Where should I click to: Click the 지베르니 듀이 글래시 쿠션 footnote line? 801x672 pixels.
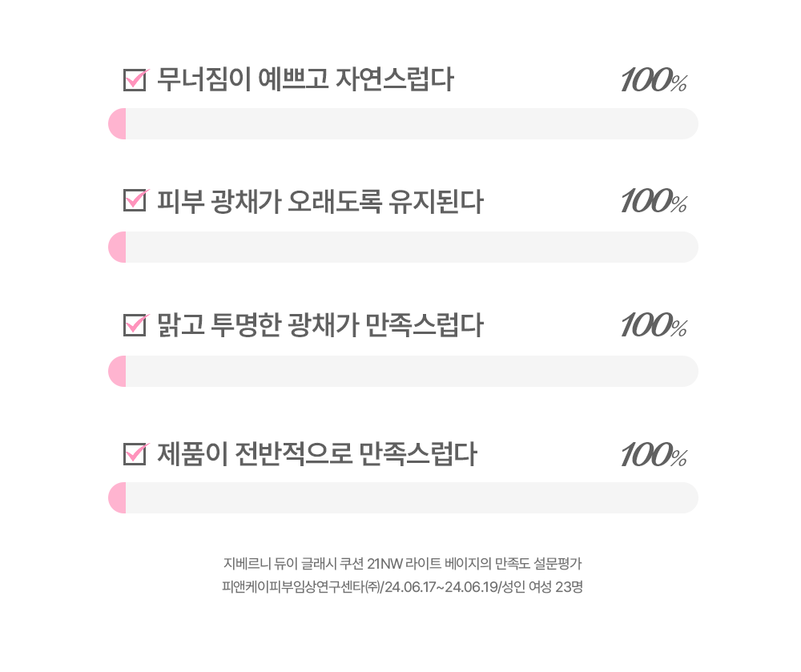pyautogui.click(x=403, y=563)
